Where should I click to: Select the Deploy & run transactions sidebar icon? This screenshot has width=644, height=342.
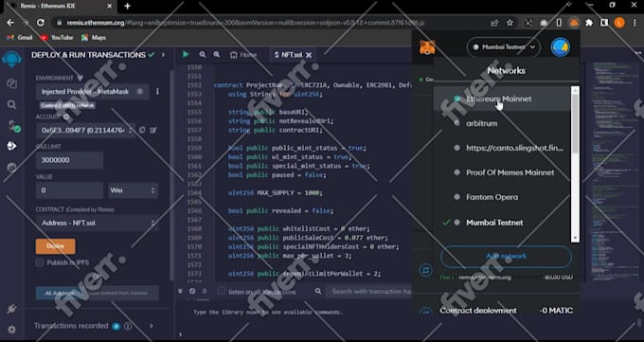click(x=11, y=146)
